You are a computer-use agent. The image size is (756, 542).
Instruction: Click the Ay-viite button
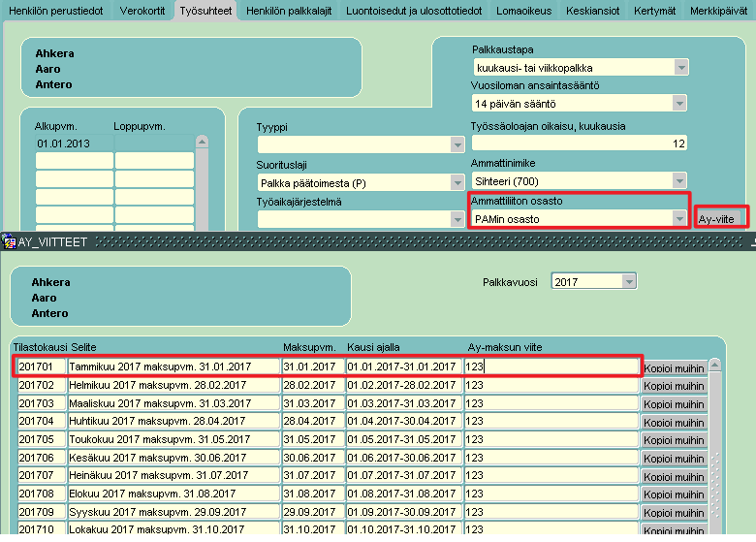[716, 219]
